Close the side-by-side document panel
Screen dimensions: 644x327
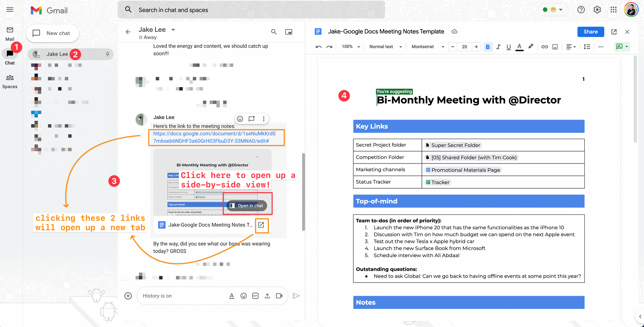coord(627,32)
